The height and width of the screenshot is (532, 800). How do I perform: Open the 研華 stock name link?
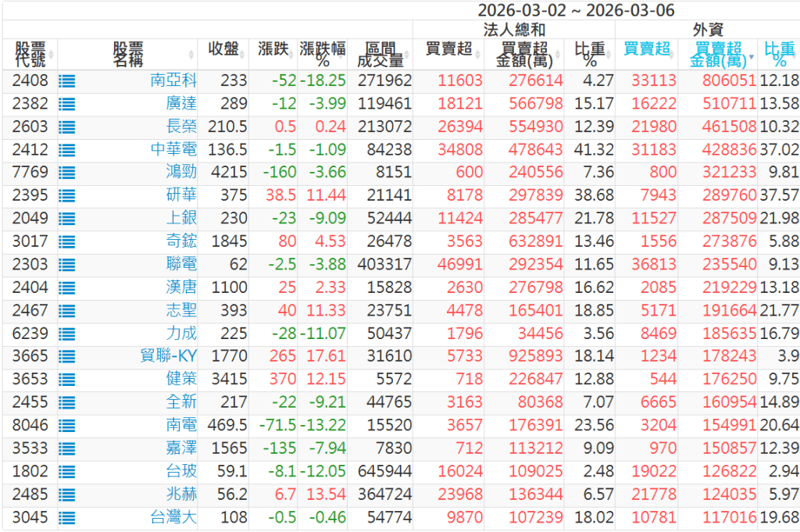(181, 196)
